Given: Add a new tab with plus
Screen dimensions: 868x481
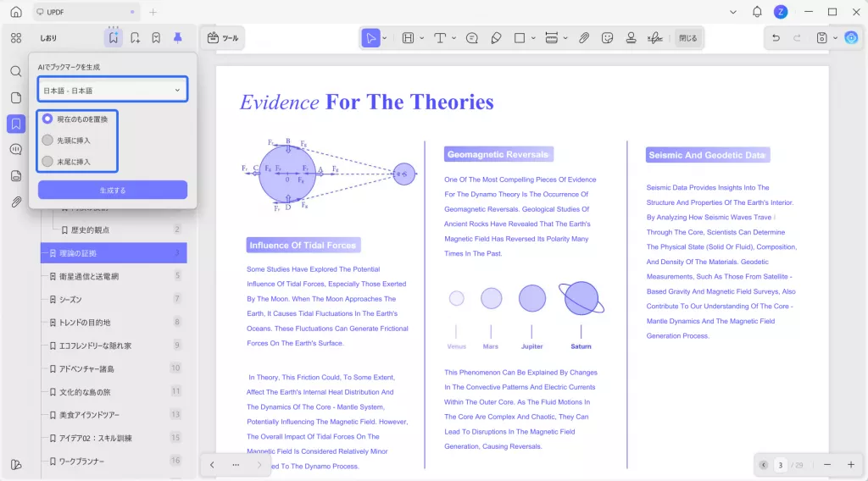Looking at the screenshot, I should tap(153, 12).
